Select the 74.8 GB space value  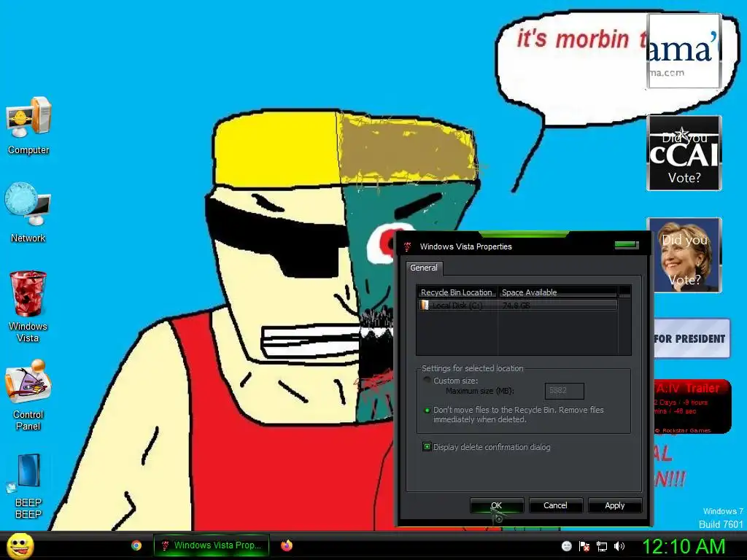coord(516,306)
